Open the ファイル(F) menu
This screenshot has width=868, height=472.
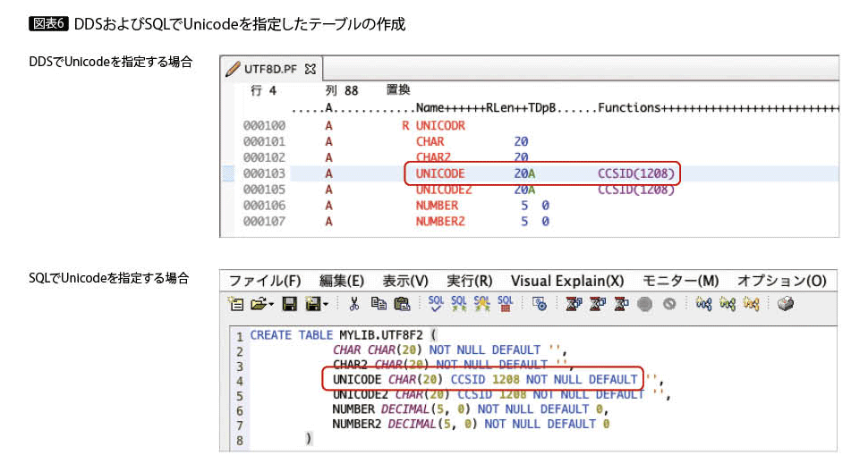click(x=265, y=281)
